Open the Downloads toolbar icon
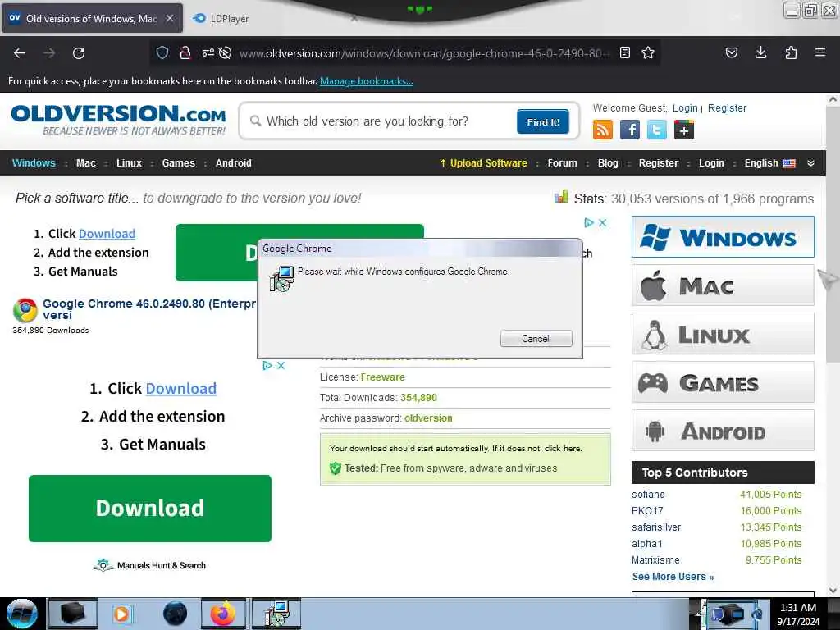 (x=760, y=52)
